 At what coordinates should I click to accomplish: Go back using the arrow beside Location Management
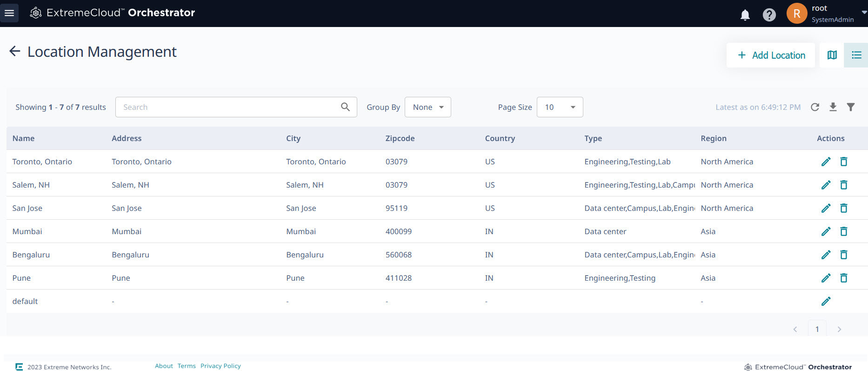tap(15, 51)
